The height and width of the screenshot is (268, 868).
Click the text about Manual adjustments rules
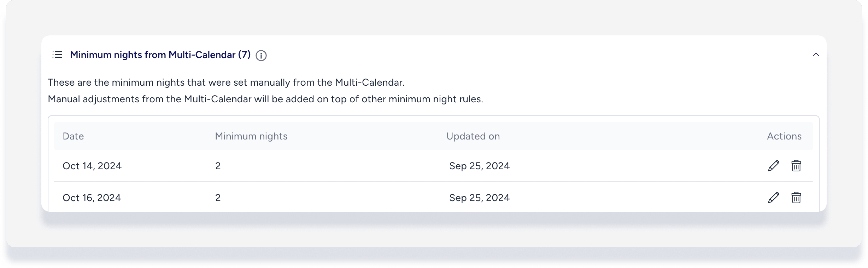[265, 99]
